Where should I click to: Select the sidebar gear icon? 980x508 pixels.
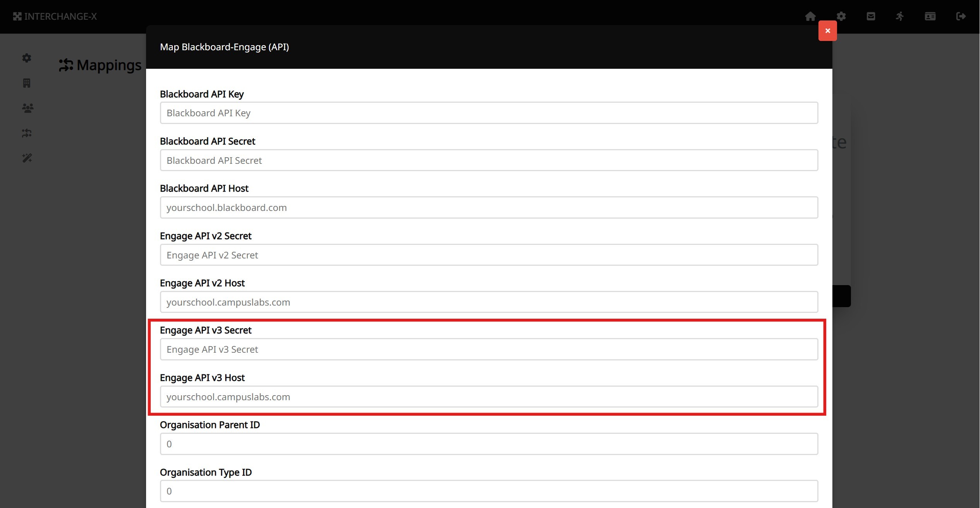point(27,58)
